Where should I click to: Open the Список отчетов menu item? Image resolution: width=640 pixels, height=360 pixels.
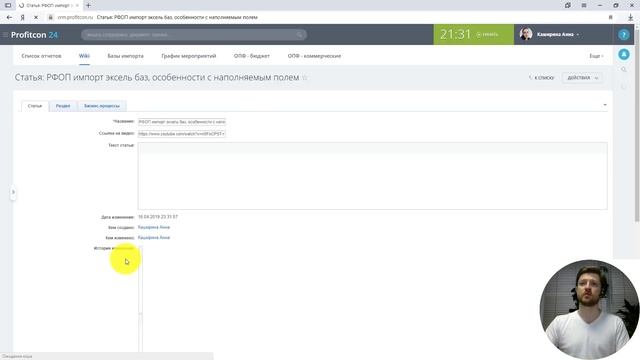(41, 56)
